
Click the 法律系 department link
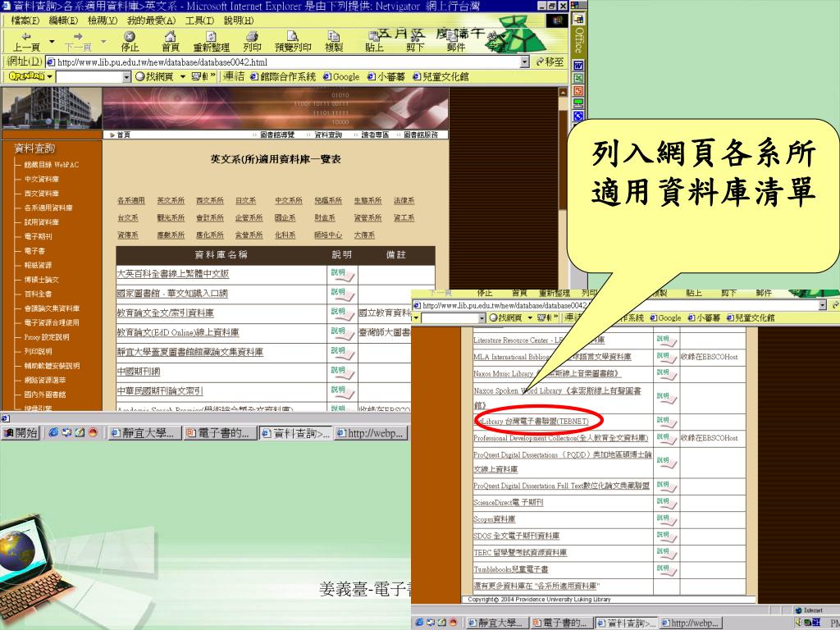(404, 200)
